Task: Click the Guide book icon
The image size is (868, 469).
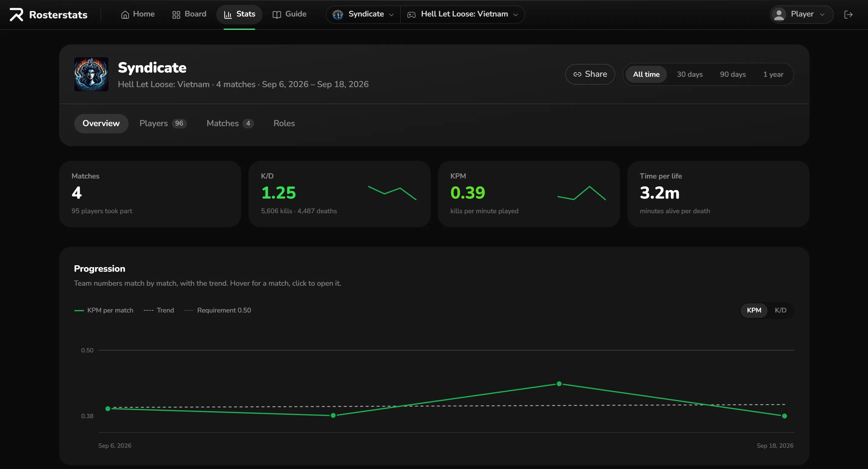Action: point(277,15)
